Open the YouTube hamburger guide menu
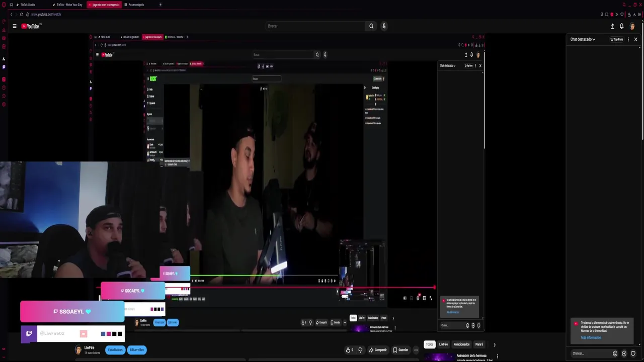Viewport: 644px width, 362px height. point(15,26)
